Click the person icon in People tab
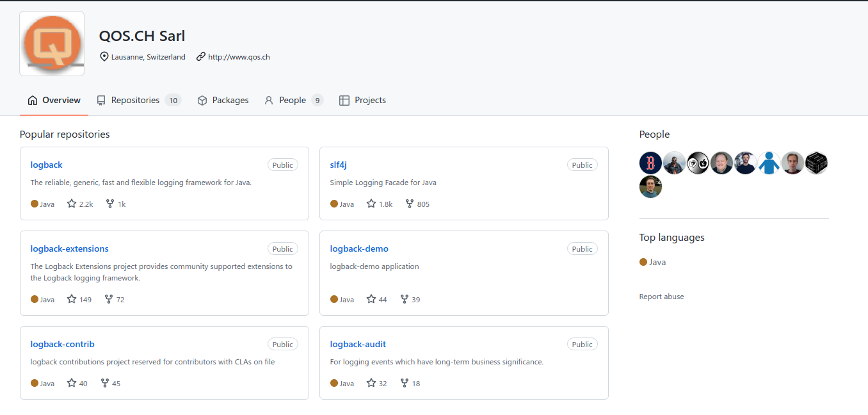The image size is (868, 415). tap(269, 101)
